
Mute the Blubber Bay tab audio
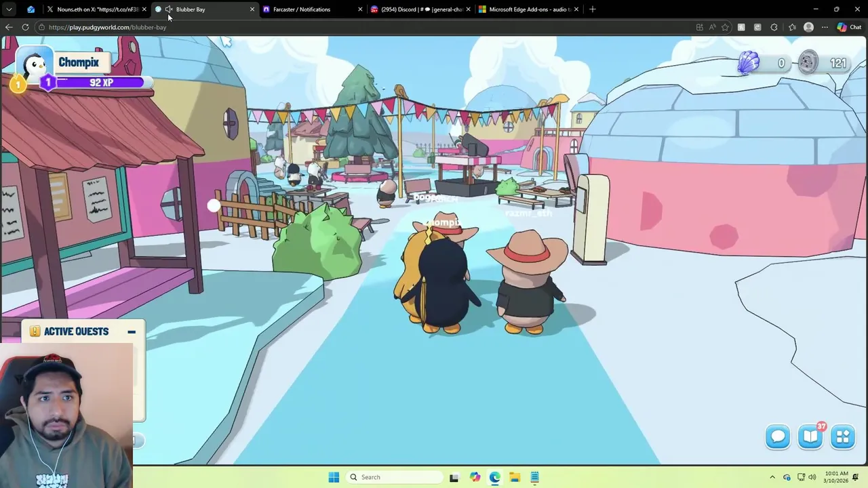169,9
